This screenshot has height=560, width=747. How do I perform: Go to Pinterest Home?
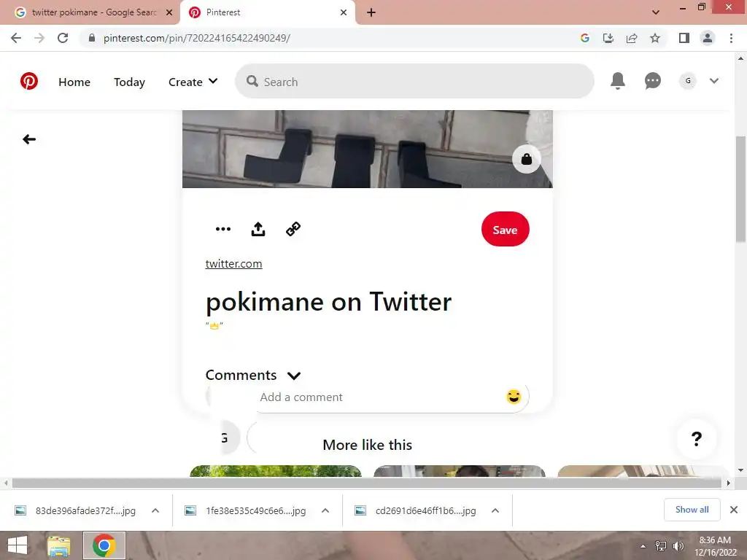tap(74, 82)
